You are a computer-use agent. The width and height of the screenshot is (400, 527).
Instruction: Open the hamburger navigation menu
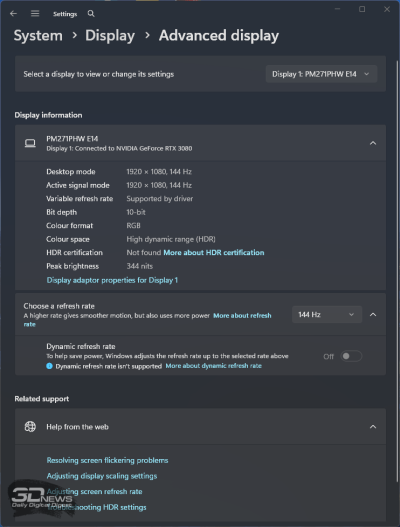(35, 13)
